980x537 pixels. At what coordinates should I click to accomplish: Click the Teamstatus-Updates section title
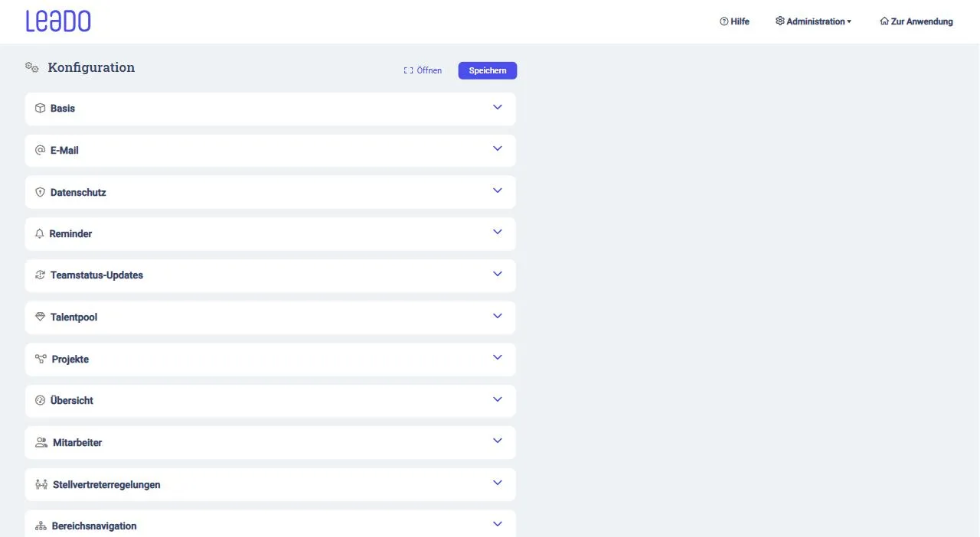click(96, 275)
